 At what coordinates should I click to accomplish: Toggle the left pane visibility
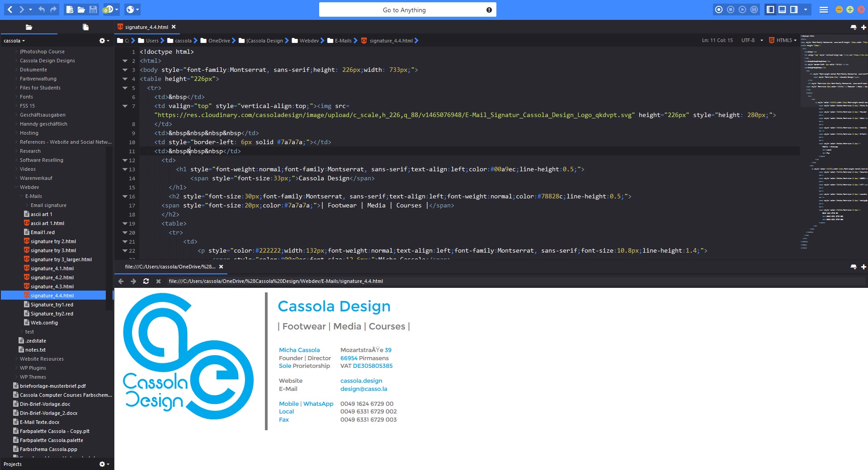[770, 9]
